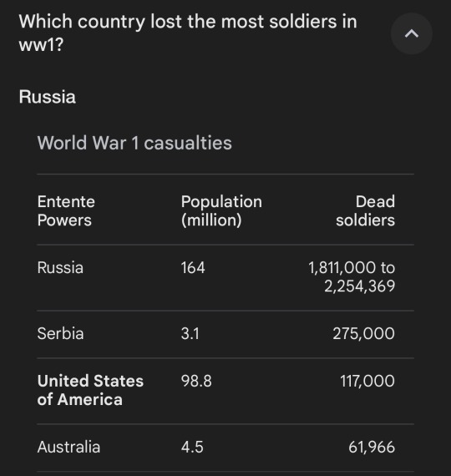Click the 'Dead soldiers' column header
The height and width of the screenshot is (476, 451).
pyautogui.click(x=365, y=210)
